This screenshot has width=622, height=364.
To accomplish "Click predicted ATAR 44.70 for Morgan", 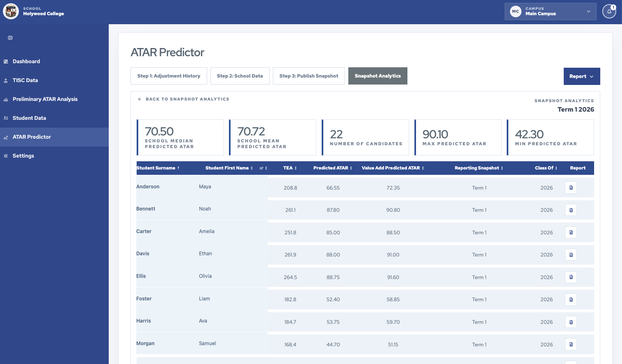I will click(333, 345).
